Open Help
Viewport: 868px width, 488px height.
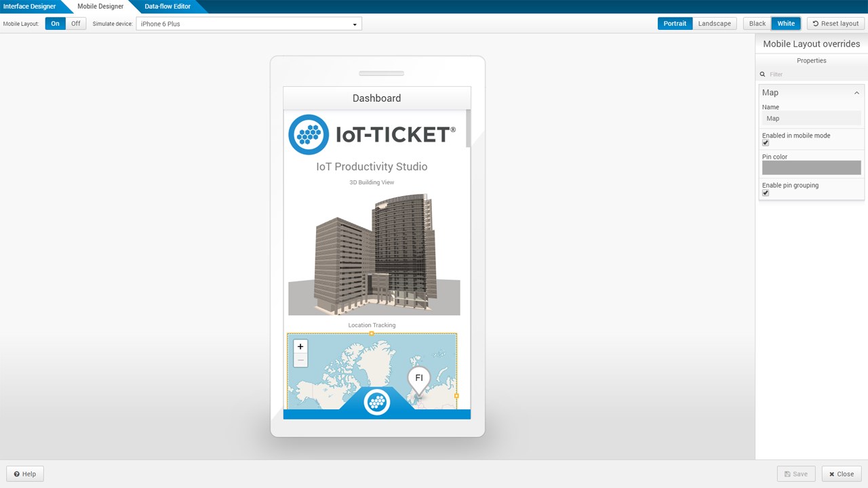(x=25, y=474)
